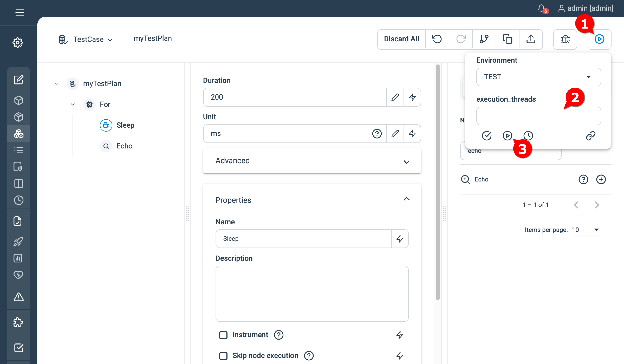This screenshot has width=624, height=364.
Task: Click the Discard All button
Action: [401, 39]
